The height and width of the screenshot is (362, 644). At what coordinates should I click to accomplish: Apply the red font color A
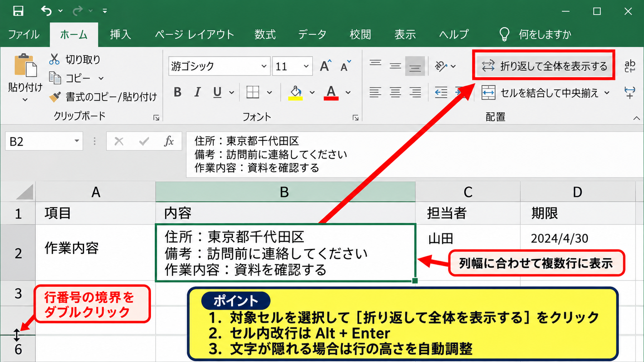point(331,92)
